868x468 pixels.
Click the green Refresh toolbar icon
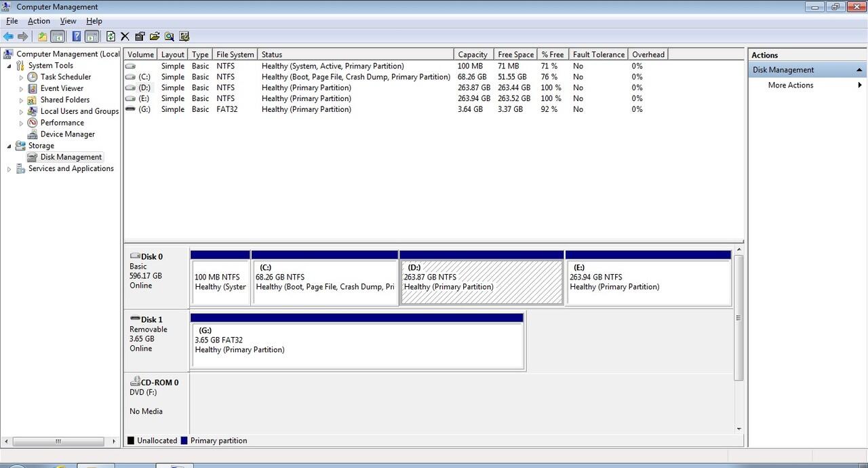tap(111, 37)
